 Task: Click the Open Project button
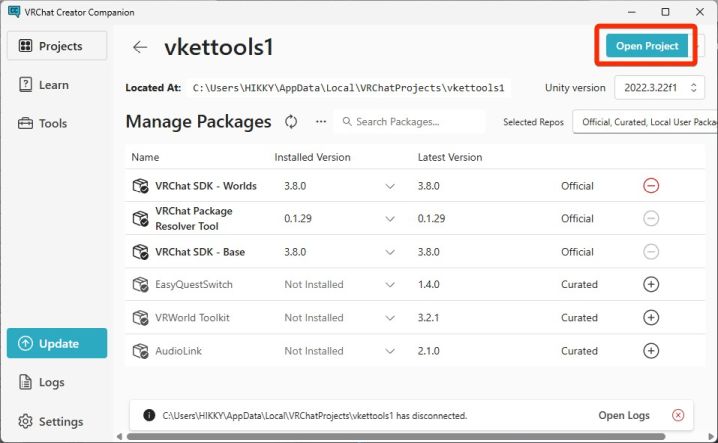click(647, 46)
